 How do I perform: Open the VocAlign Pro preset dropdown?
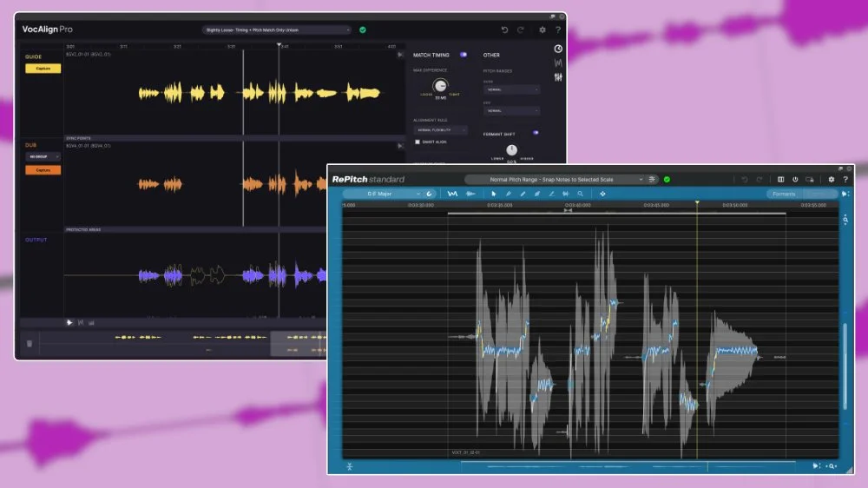pos(277,30)
